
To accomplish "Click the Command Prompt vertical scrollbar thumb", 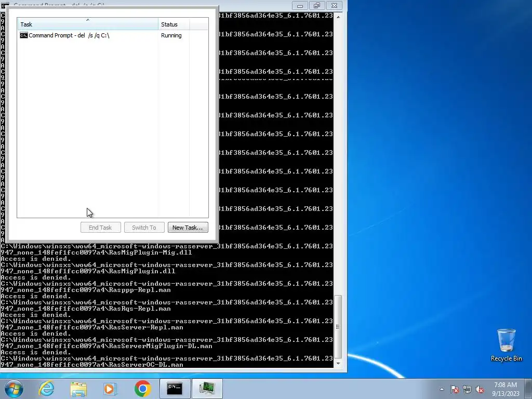I will pos(338,327).
